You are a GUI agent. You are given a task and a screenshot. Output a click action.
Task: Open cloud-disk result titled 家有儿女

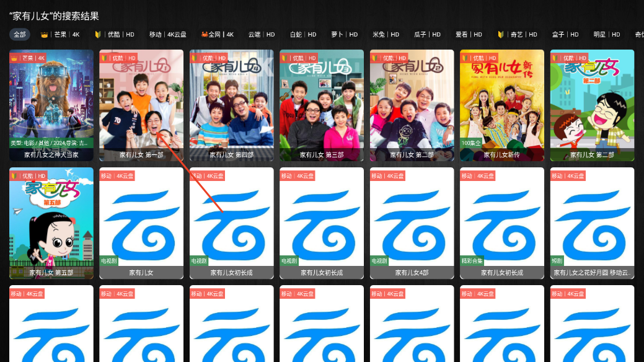click(141, 223)
